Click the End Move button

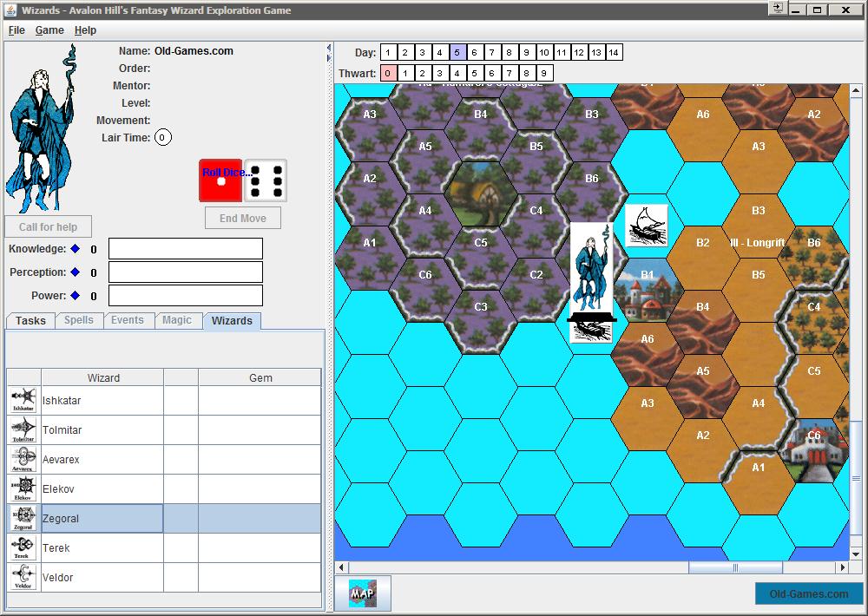(x=242, y=218)
